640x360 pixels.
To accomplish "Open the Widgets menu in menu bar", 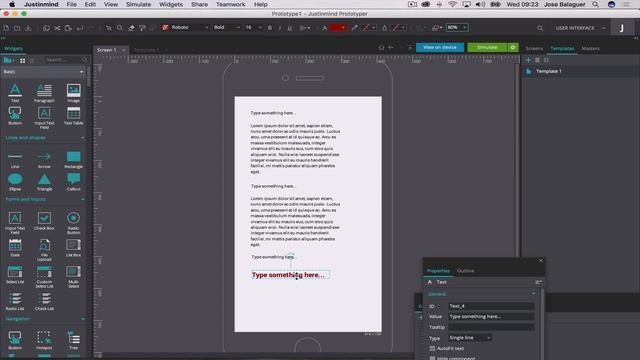I will 171,4.
